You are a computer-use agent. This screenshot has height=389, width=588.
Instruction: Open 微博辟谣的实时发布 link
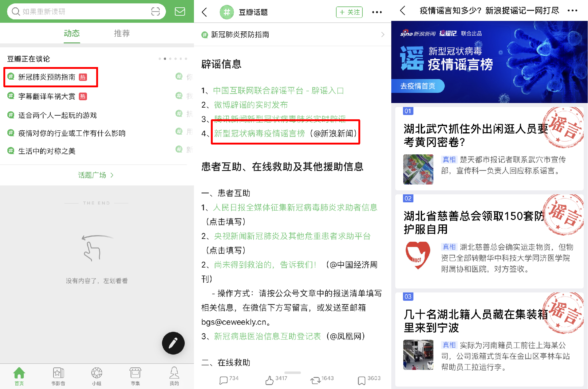tap(251, 105)
